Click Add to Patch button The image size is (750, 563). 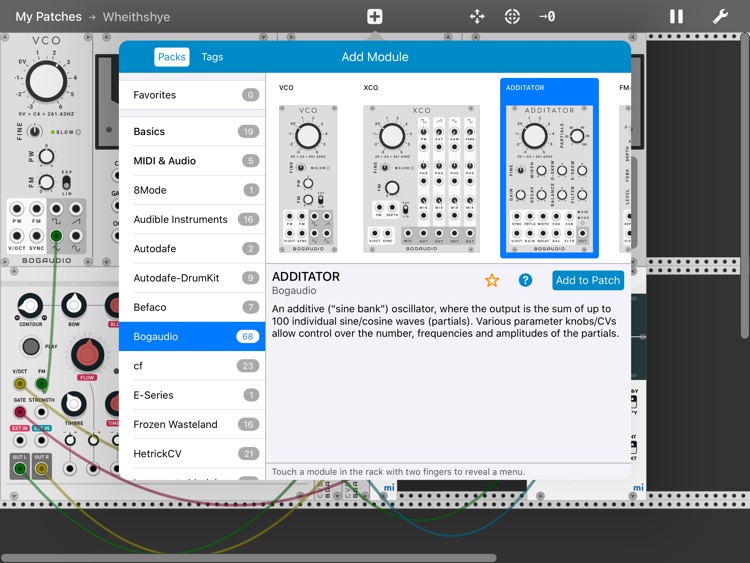coord(588,280)
